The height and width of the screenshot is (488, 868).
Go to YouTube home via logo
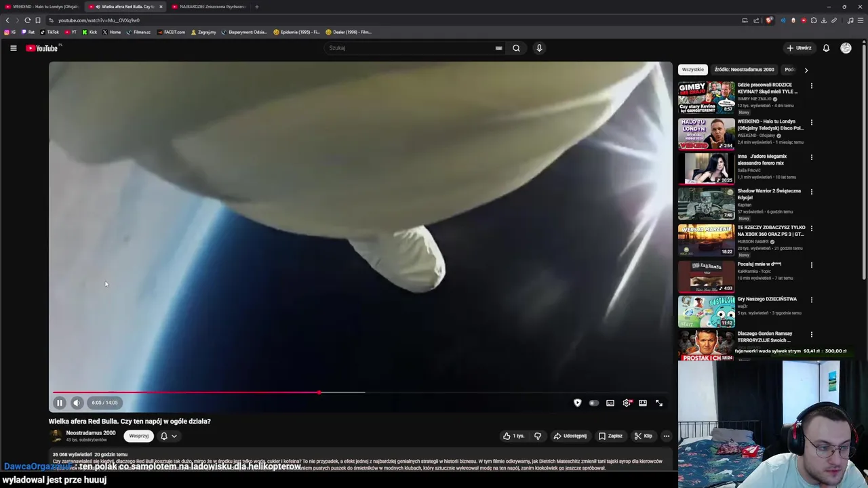tap(42, 48)
